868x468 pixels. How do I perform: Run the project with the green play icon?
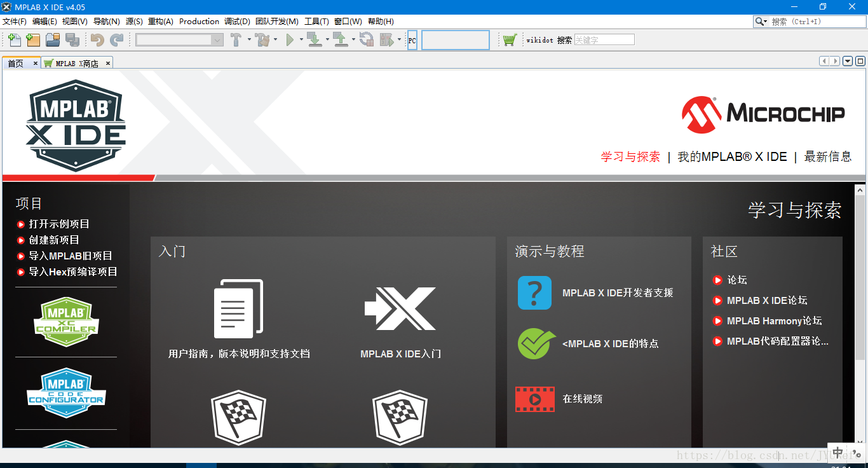pyautogui.click(x=290, y=40)
